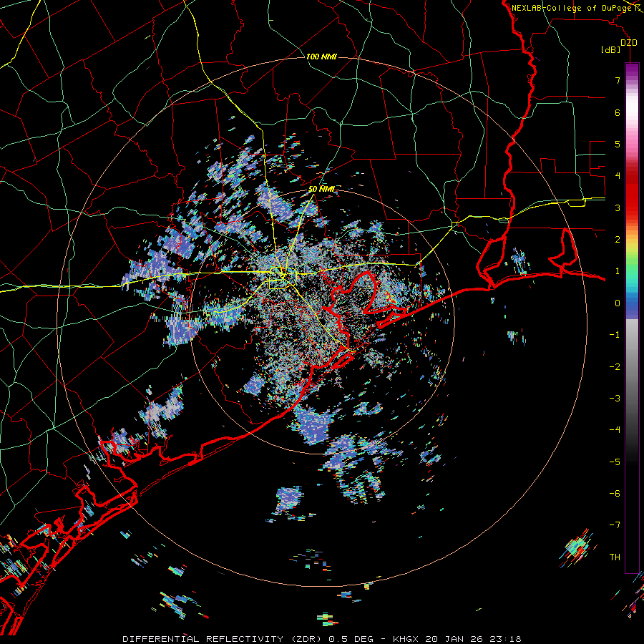644x644 pixels.
Task: Select the 100 NMI range ring label
Action: click(321, 57)
